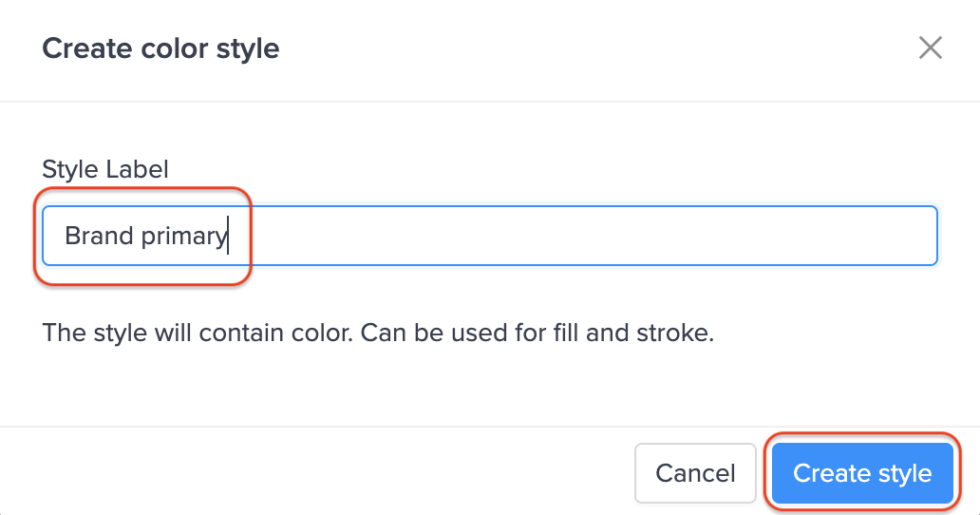This screenshot has height=515, width=980.
Task: Click the Create style button
Action: (861, 473)
